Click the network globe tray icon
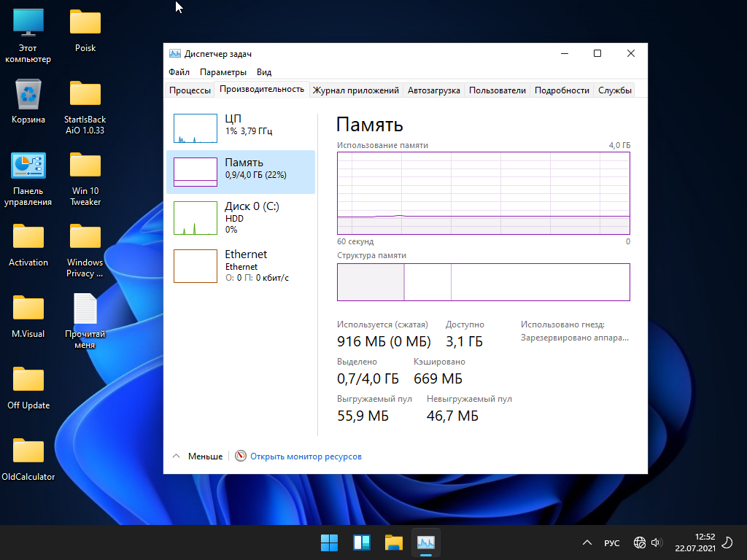The image size is (747, 560). [639, 542]
